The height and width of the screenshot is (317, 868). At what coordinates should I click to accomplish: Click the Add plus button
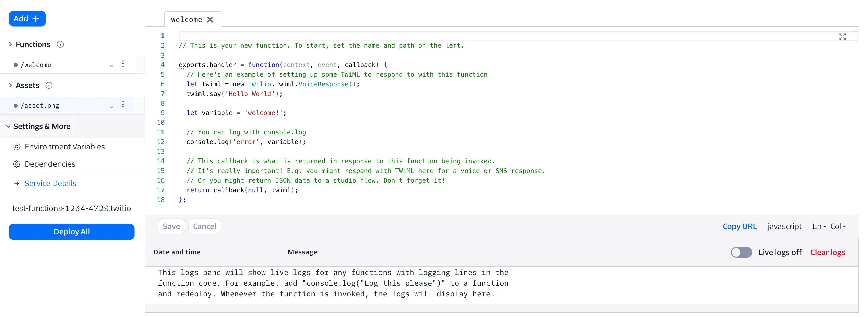27,19
